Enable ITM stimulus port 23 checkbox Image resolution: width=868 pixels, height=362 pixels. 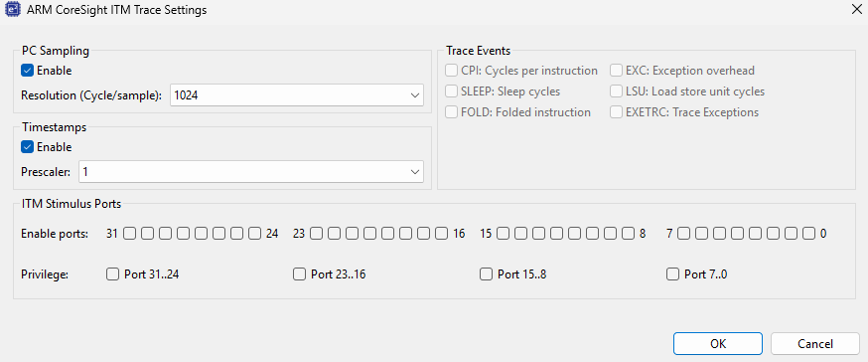point(316,234)
